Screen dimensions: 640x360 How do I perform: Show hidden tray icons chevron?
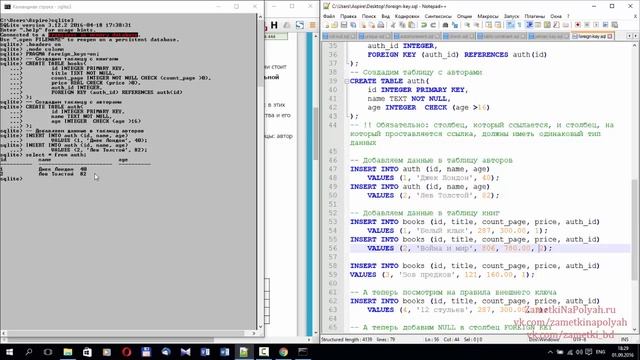point(550,352)
